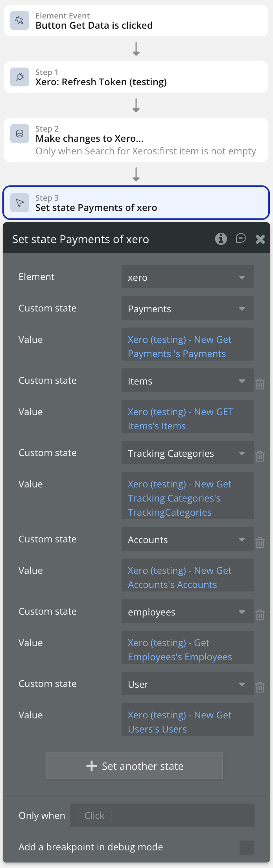
Task: Delete the Items custom state row
Action: tap(260, 384)
